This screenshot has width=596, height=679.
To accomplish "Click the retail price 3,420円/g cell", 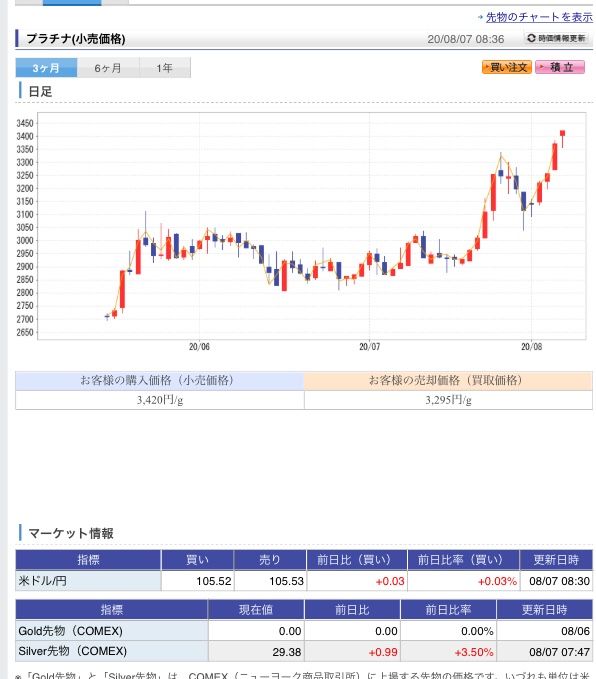I will [x=160, y=400].
